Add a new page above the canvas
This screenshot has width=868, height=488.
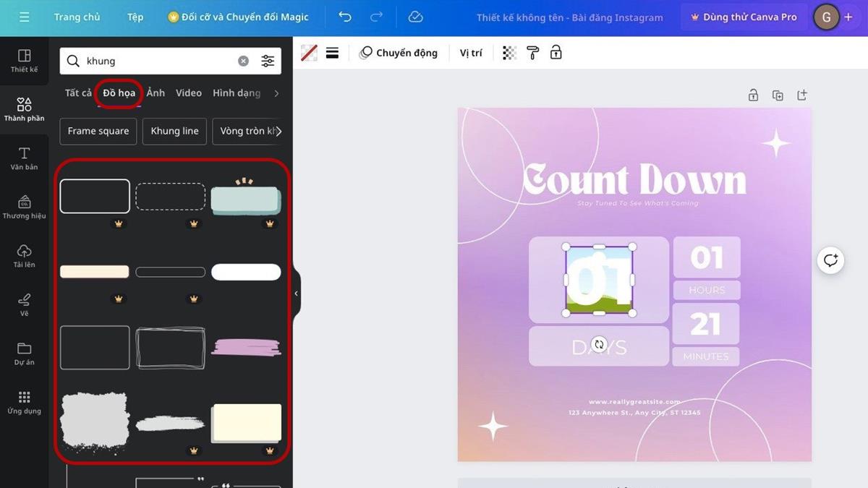coord(801,95)
